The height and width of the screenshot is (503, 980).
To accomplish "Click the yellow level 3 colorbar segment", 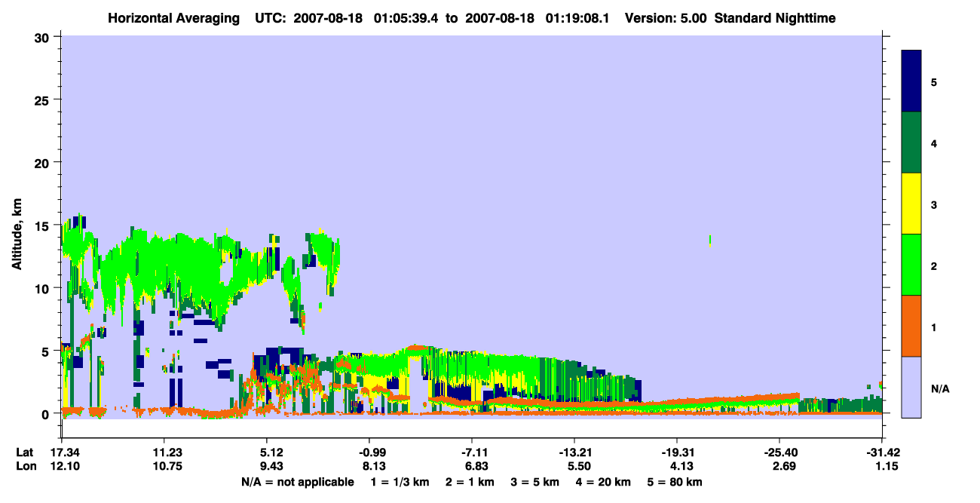I will 911,204.
